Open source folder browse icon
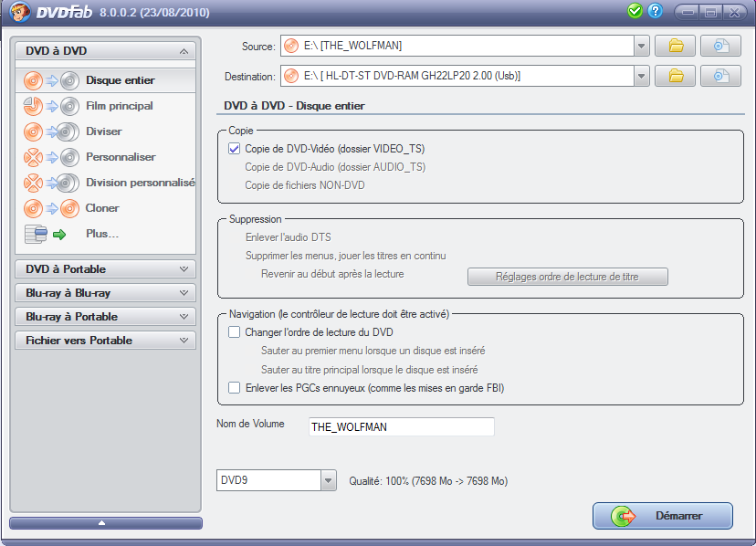Screen dimensions: 756x546 [675, 46]
